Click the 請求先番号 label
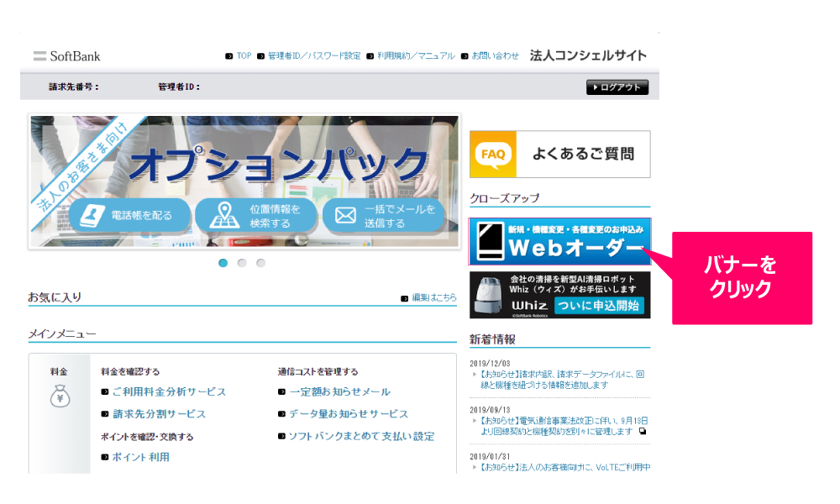This screenshot has width=840, height=504. 74,87
